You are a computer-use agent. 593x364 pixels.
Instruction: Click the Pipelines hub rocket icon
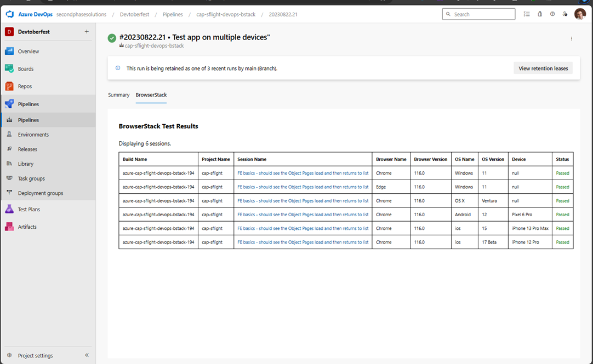click(9, 104)
